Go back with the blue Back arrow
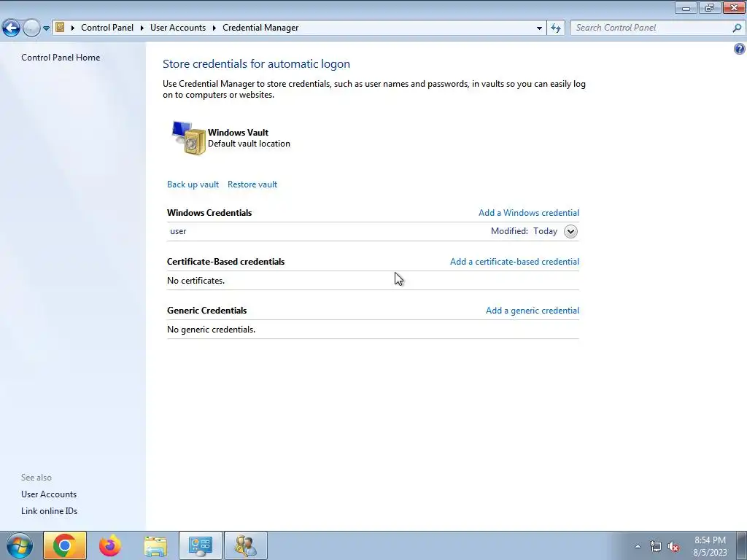 (x=12, y=28)
